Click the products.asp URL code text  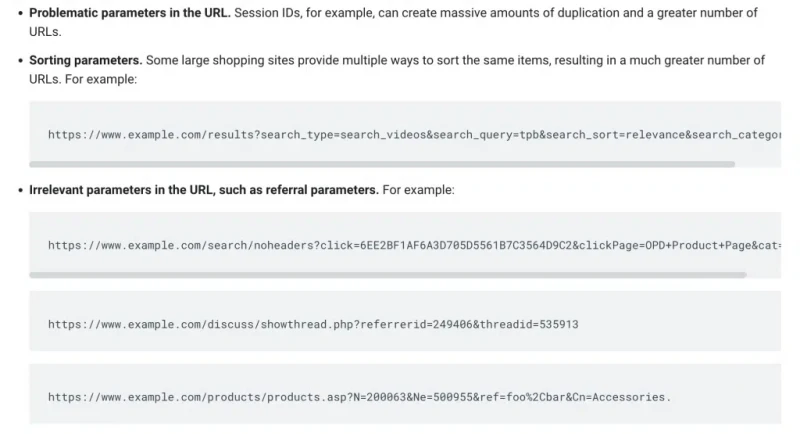tap(360, 397)
